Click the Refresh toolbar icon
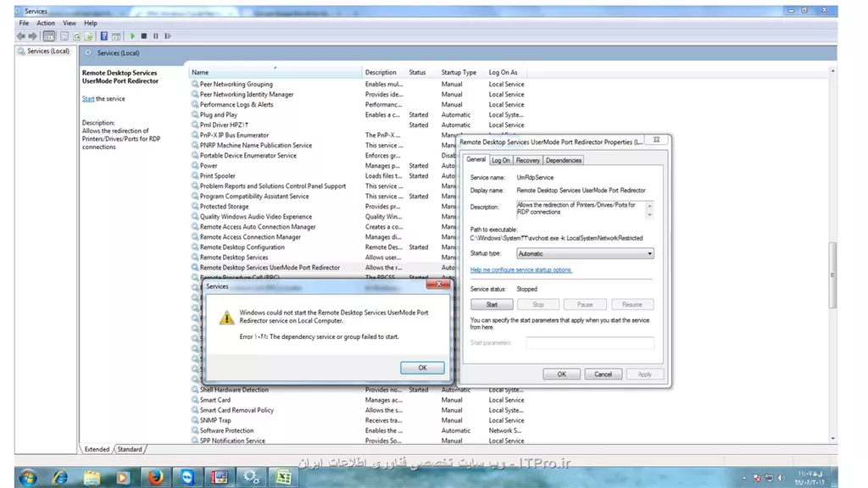This screenshot has width=868, height=488. click(76, 36)
